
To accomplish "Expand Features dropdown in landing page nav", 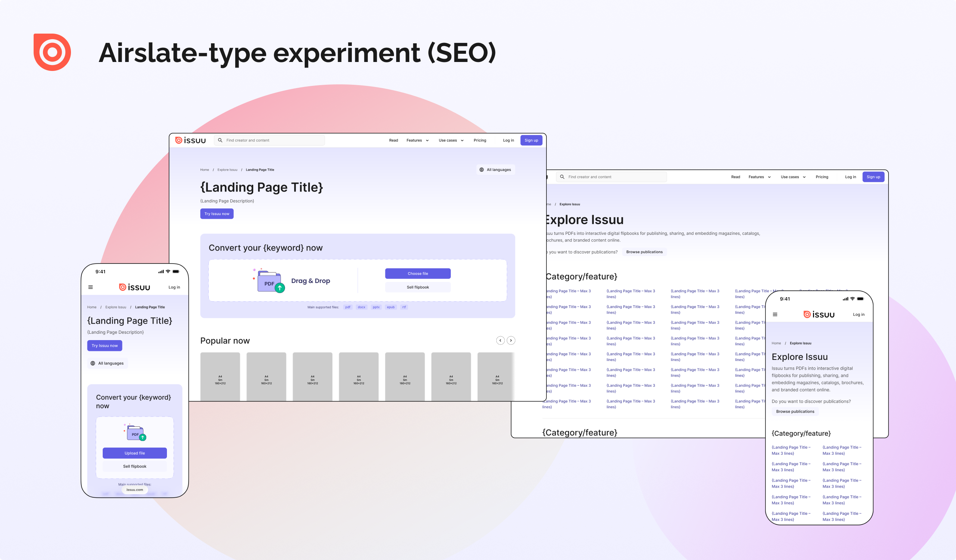I will 418,140.
